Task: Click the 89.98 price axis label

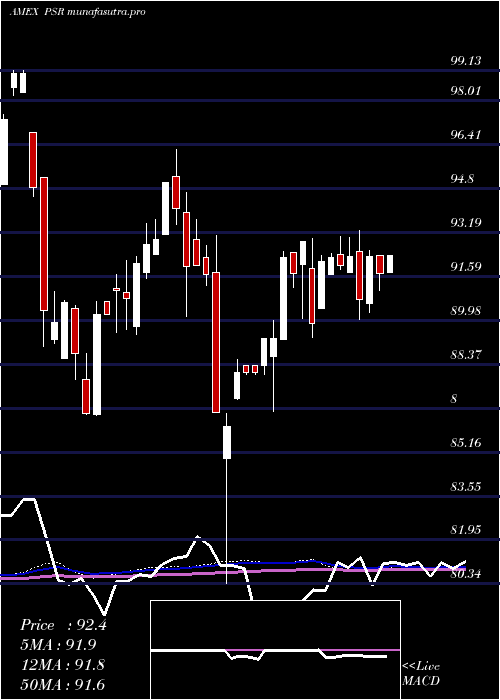Action: pos(466,310)
